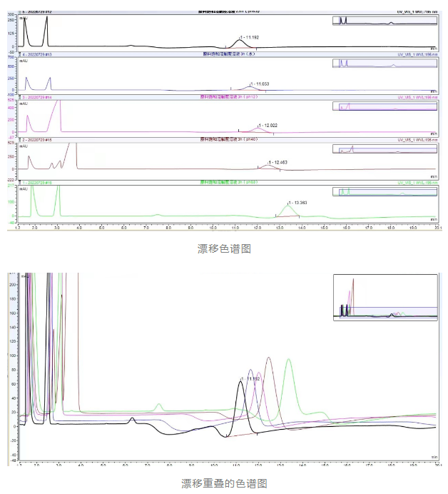This screenshot has height=494, width=448.
Task: Click the 13.363 peak label on green trace
Action: click(x=297, y=203)
